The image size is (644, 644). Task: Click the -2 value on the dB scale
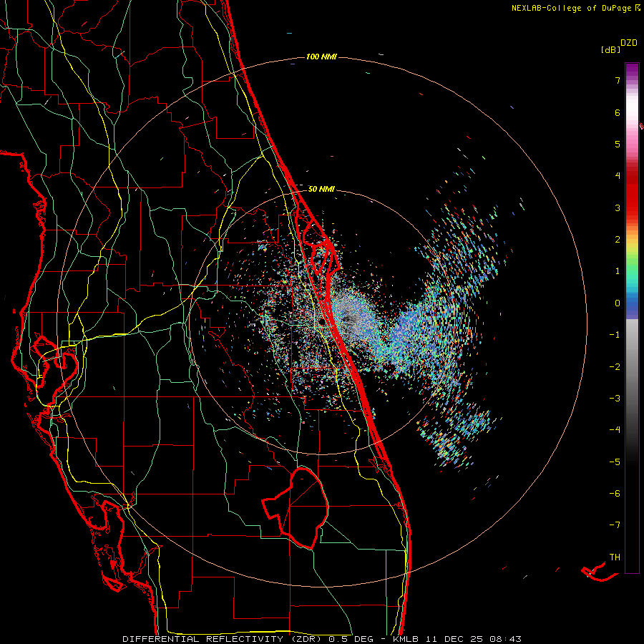click(x=615, y=367)
